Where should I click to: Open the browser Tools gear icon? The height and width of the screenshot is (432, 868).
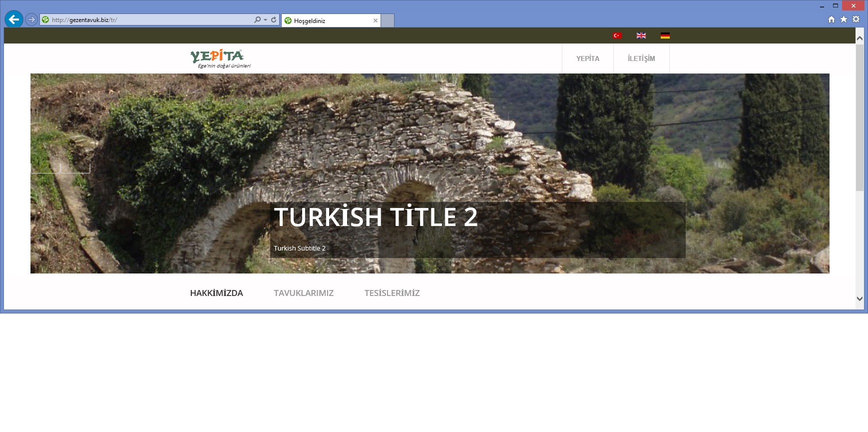[856, 19]
